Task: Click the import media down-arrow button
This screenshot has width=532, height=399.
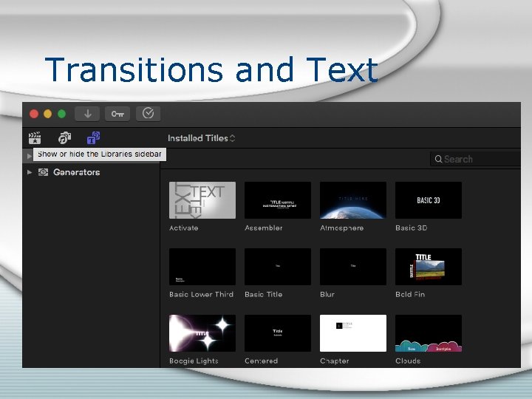Action: pyautogui.click(x=87, y=114)
